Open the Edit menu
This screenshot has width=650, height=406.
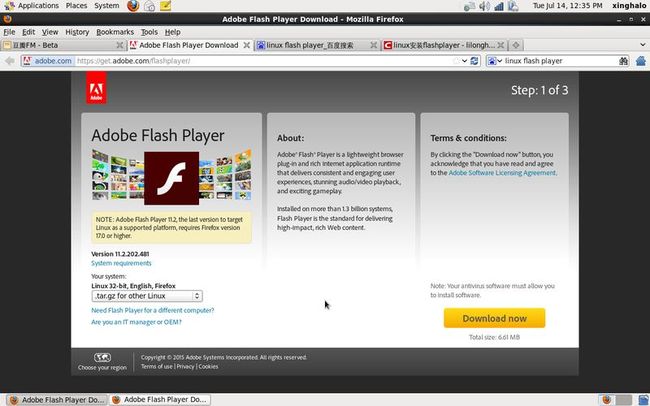[x=28, y=32]
